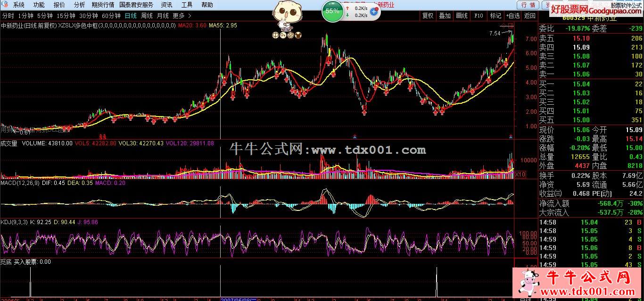Click the 卖五 ask row at 15.10

[591, 38]
